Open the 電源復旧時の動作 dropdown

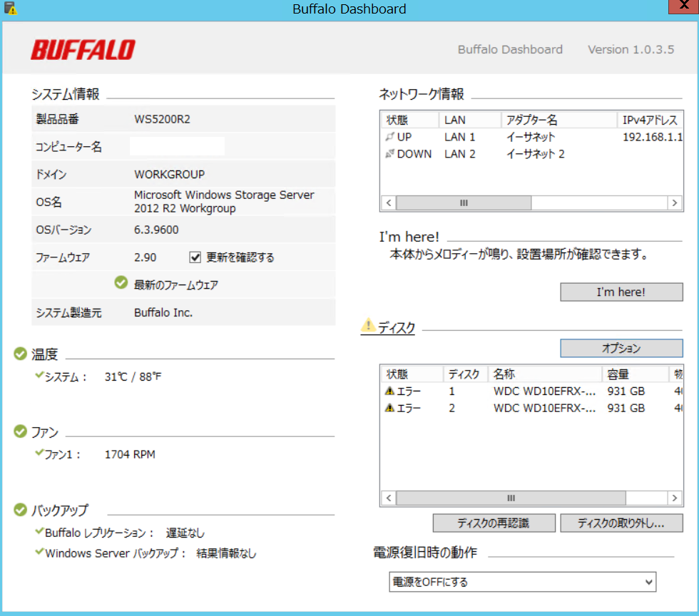coord(522,582)
